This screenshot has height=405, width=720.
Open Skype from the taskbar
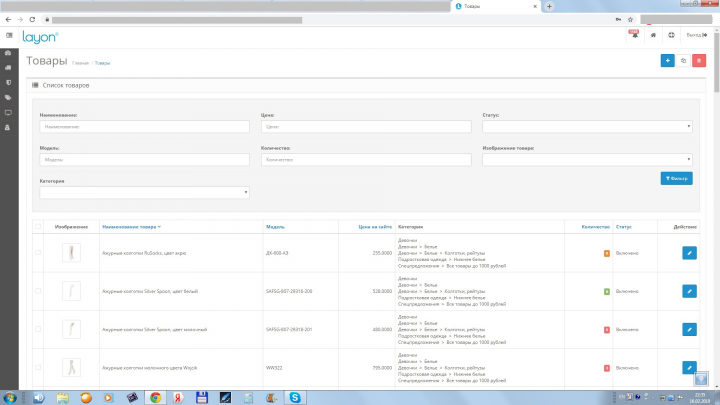[x=295, y=397]
